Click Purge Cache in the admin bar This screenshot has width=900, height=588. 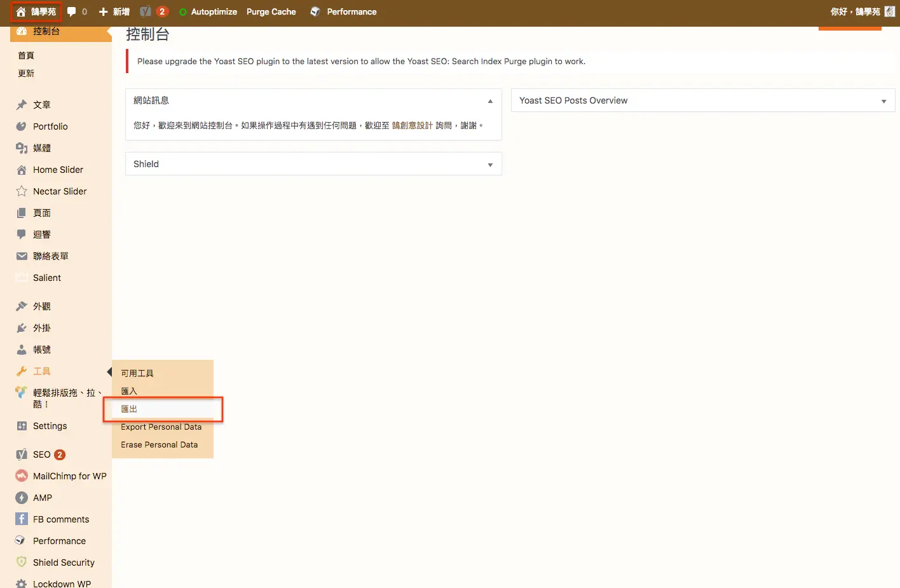pos(271,12)
